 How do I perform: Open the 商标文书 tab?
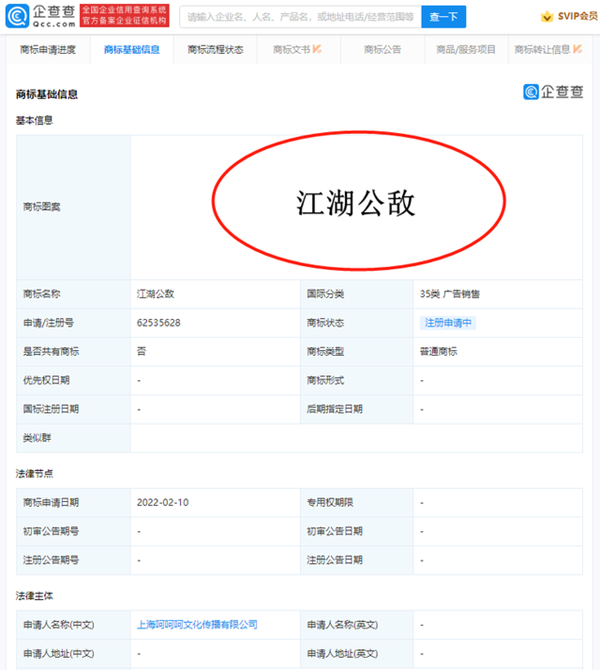pyautogui.click(x=292, y=49)
